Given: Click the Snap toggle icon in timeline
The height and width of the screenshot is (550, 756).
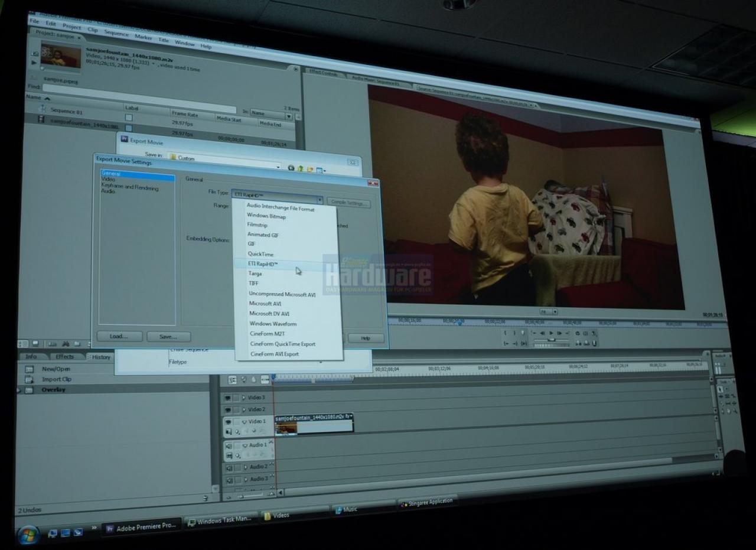Looking at the screenshot, I should point(232,380).
